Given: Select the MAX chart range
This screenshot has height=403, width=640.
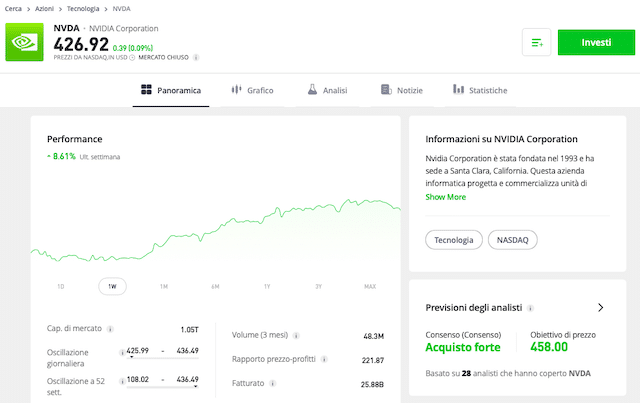Looking at the screenshot, I should point(370,286).
